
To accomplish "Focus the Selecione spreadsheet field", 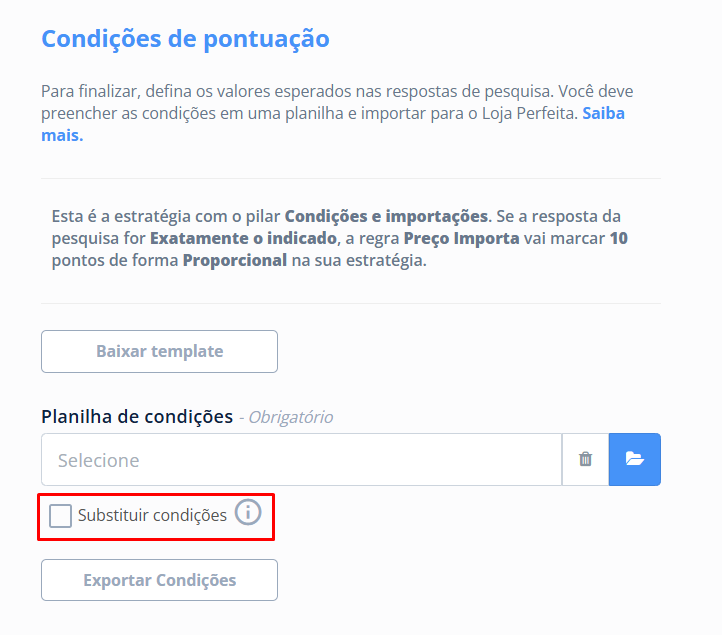I will [x=301, y=460].
